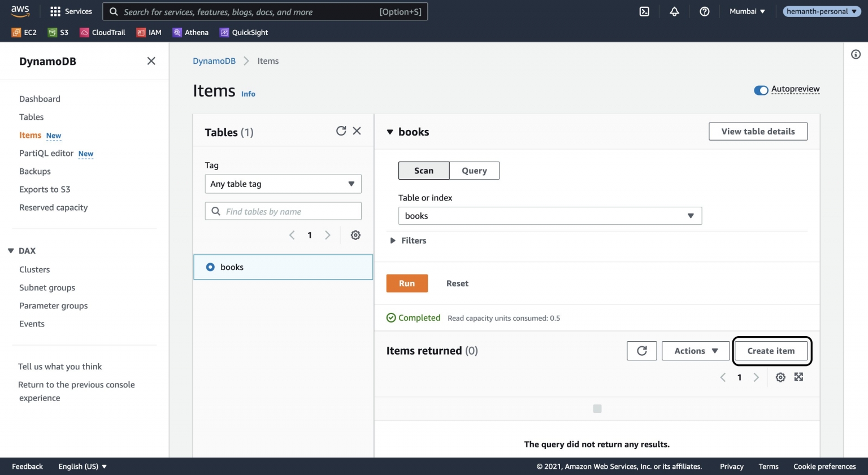Open the Any table tag dropdown
The width and height of the screenshot is (868, 475).
pos(283,184)
